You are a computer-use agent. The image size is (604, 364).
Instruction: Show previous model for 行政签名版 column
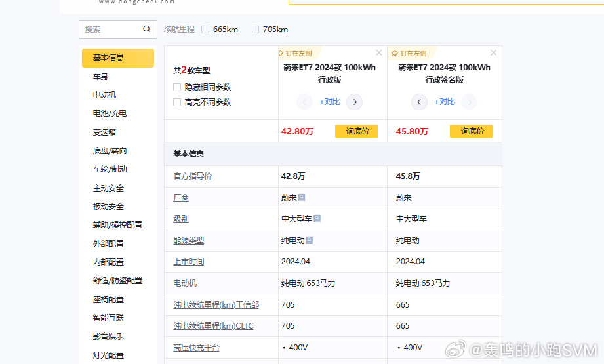point(419,102)
